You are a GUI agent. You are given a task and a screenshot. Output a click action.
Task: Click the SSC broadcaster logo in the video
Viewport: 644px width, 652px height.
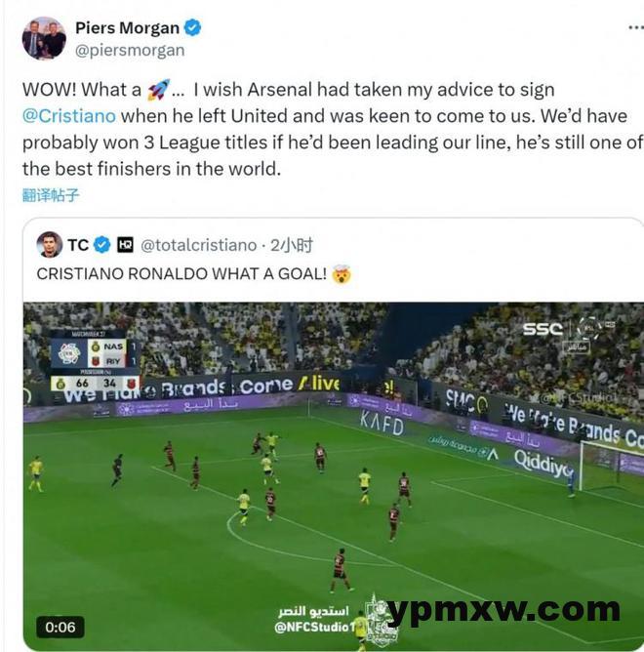(543, 329)
